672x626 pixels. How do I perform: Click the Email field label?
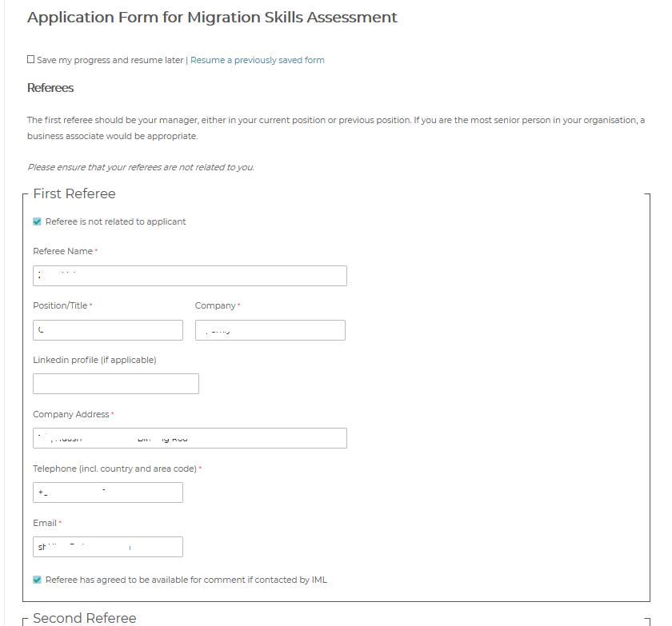45,523
